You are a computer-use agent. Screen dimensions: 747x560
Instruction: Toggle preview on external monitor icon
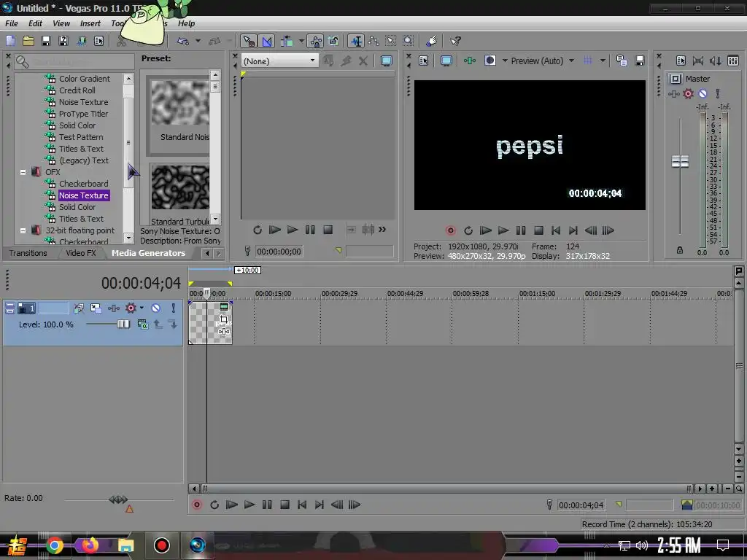coord(446,61)
